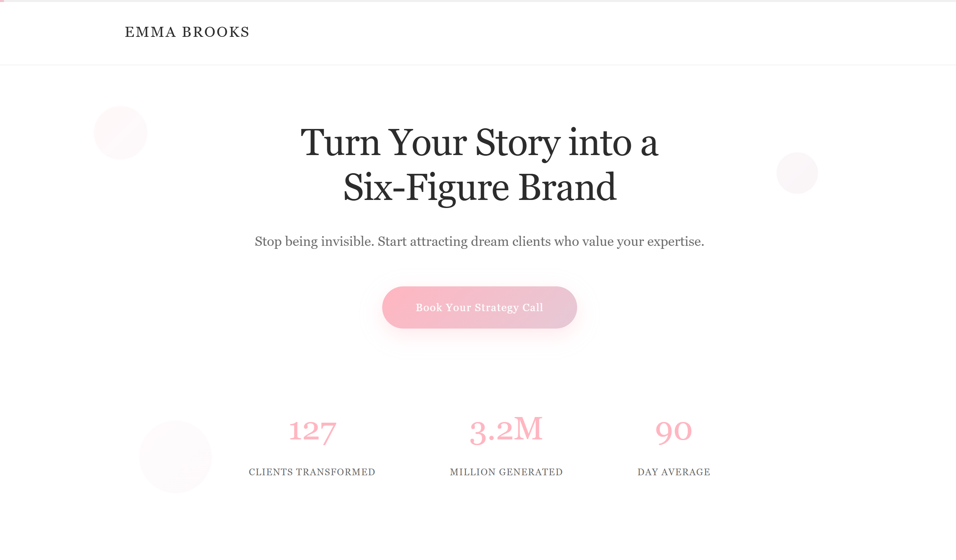
Task: Click the 127 clients statistic
Action: pos(313,431)
